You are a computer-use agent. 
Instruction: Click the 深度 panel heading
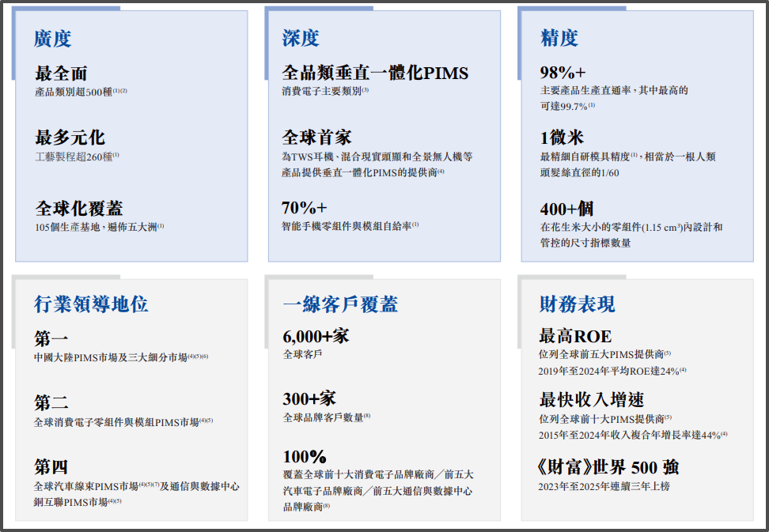(301, 38)
